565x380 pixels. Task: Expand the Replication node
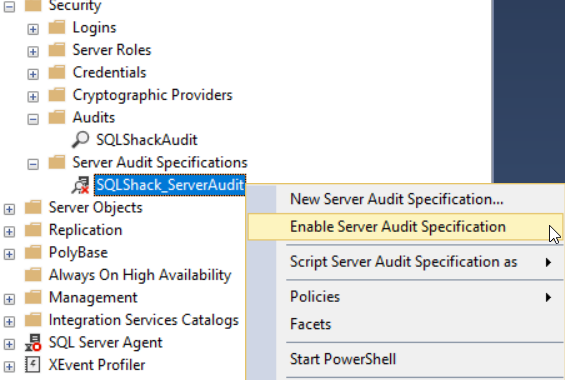9,232
